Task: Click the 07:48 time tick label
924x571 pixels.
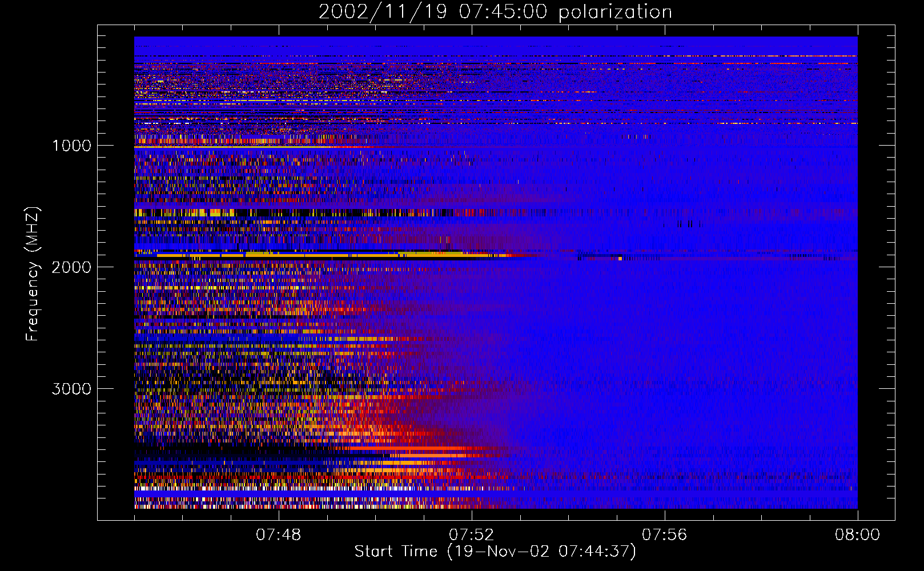Action: pos(279,535)
